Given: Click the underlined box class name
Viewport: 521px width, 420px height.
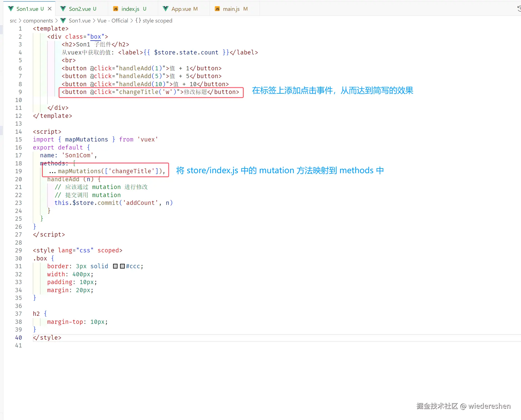Looking at the screenshot, I should (95, 36).
